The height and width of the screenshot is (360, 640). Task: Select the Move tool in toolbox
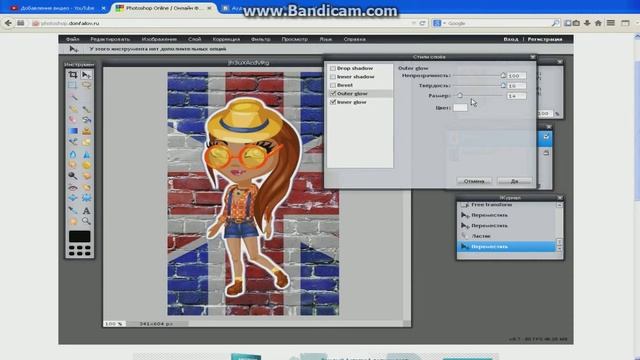(86, 75)
